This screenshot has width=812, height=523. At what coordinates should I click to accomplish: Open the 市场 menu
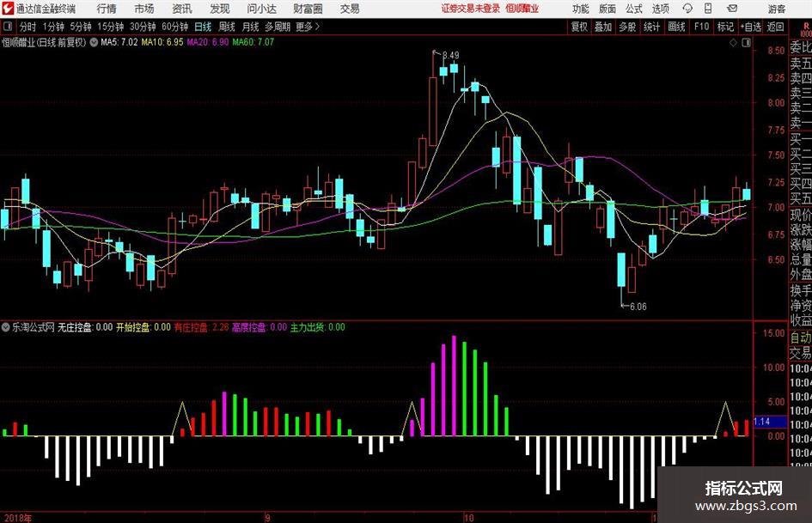[144, 9]
